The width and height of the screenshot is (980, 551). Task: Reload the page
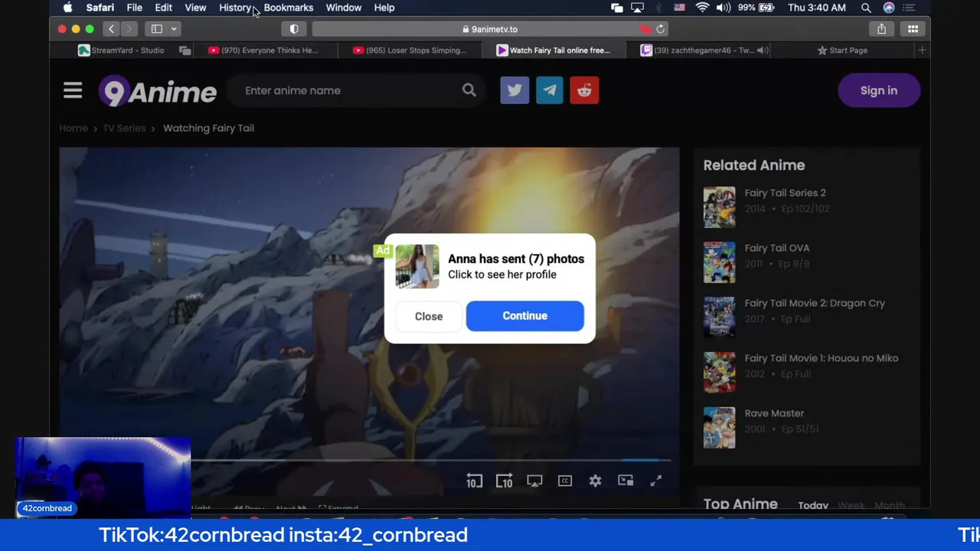coord(661,29)
